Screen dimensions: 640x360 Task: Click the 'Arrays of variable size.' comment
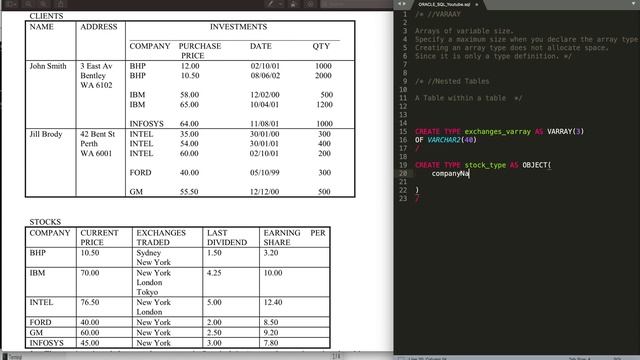(464, 31)
